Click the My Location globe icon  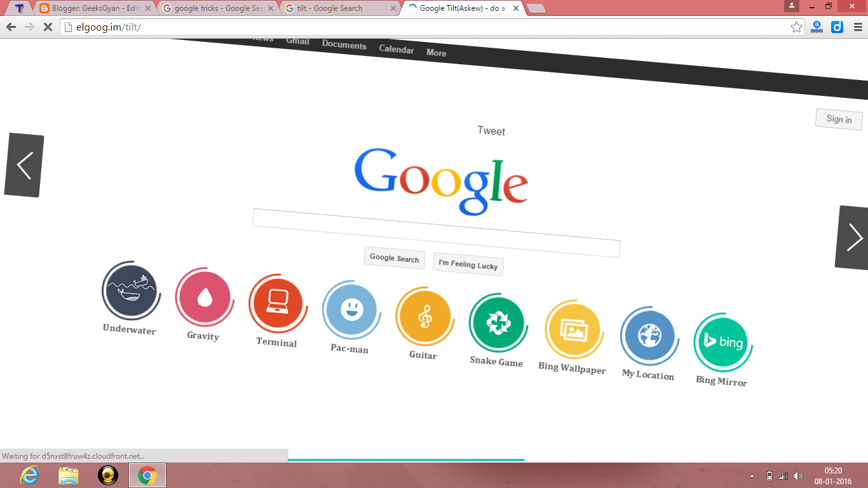tap(649, 335)
